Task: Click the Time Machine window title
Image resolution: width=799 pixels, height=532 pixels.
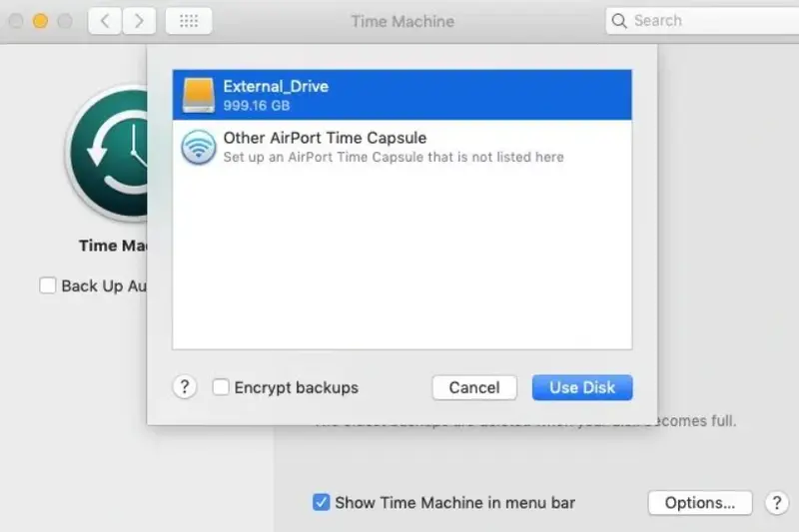Action: click(x=402, y=21)
